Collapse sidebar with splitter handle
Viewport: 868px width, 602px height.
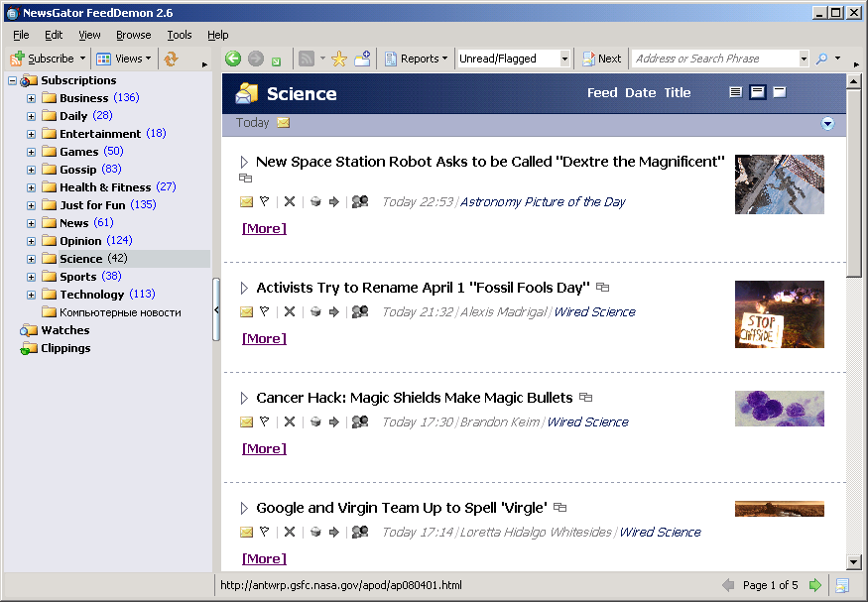[216, 309]
